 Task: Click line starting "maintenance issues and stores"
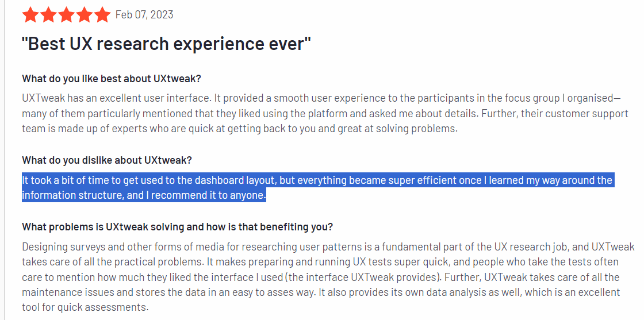pos(321,292)
